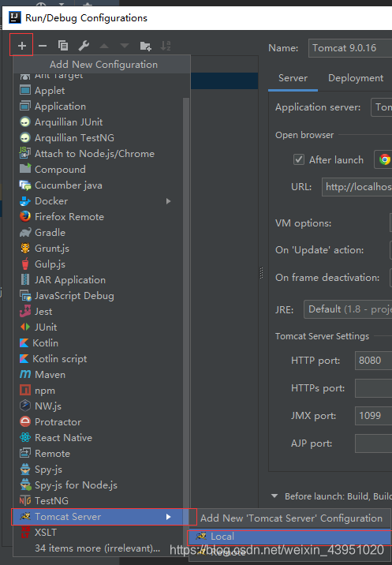Click the Gradle elephant icon
The height and width of the screenshot is (565, 392).
pos(25,233)
